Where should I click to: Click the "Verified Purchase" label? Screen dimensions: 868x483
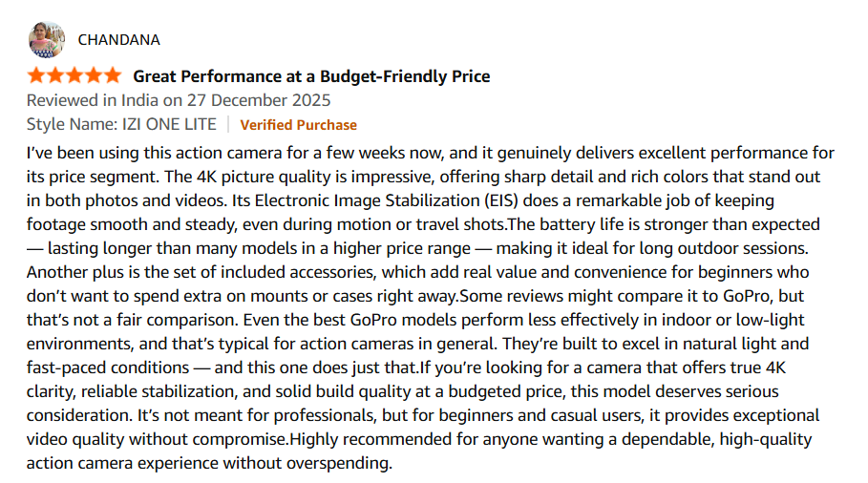pos(298,125)
